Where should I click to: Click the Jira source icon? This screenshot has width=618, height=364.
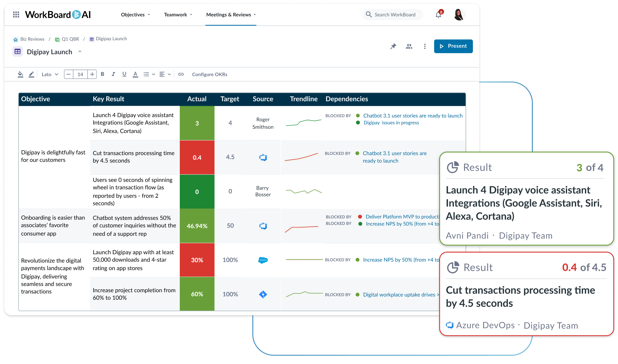click(263, 294)
